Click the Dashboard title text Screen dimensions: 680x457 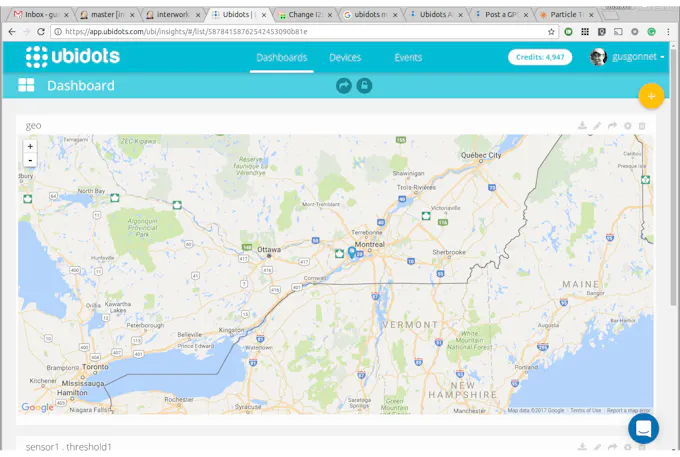(x=81, y=85)
